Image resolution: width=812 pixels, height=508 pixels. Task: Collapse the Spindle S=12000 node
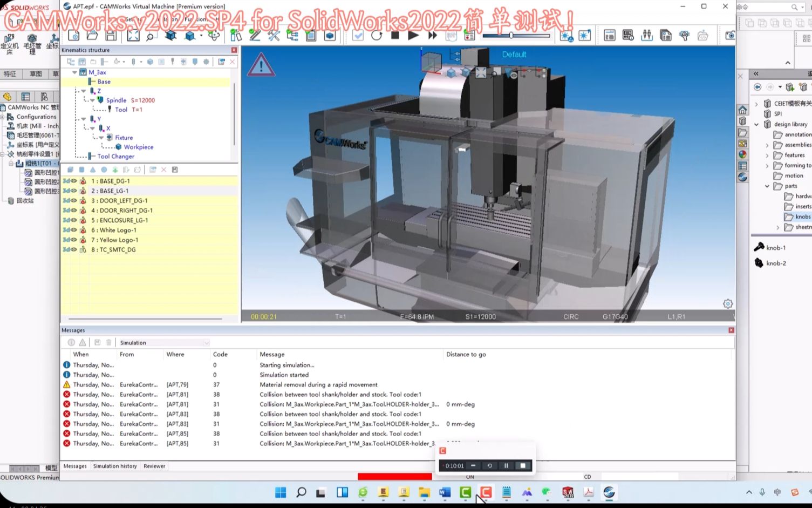[x=92, y=100]
